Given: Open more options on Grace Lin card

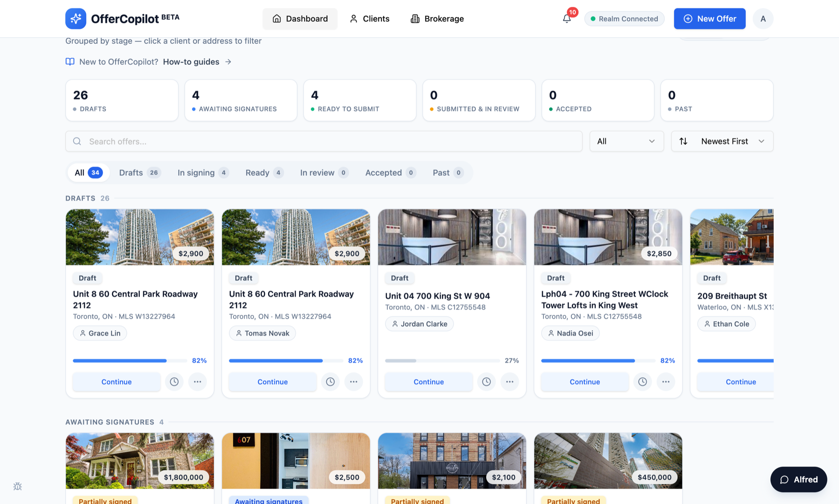Looking at the screenshot, I should [198, 381].
